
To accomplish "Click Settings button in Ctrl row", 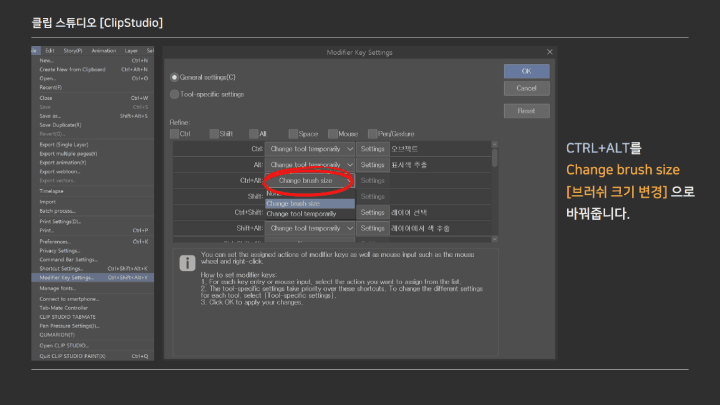I will coord(372,149).
